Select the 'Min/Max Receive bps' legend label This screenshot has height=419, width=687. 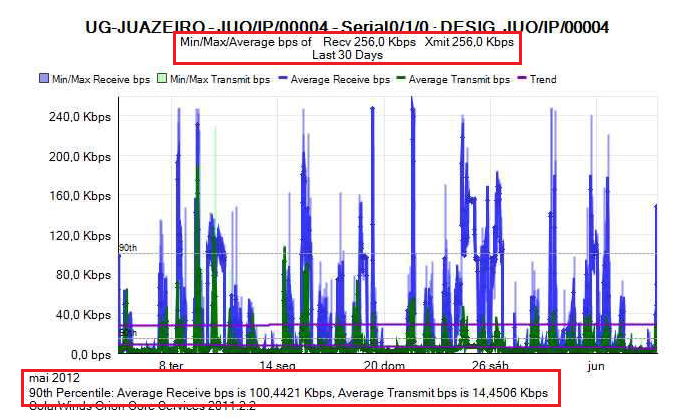click(101, 79)
